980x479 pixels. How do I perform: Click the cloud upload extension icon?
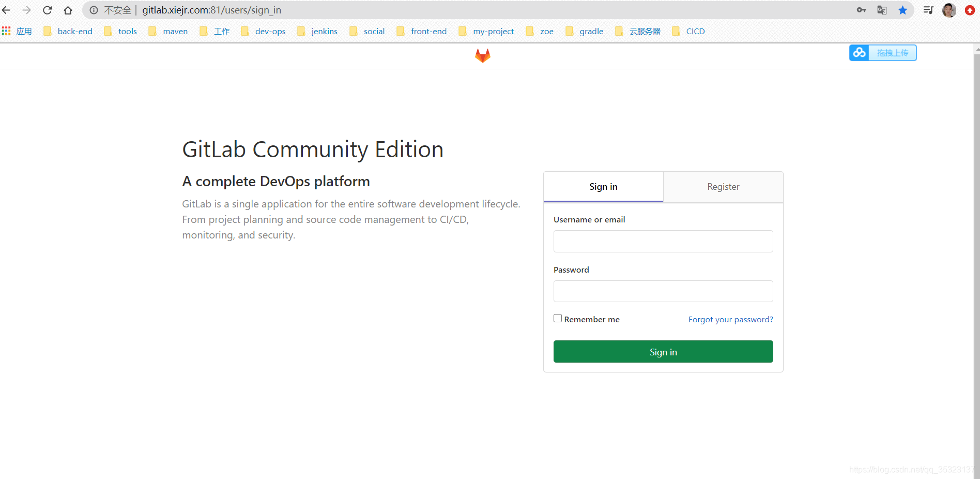(x=859, y=53)
